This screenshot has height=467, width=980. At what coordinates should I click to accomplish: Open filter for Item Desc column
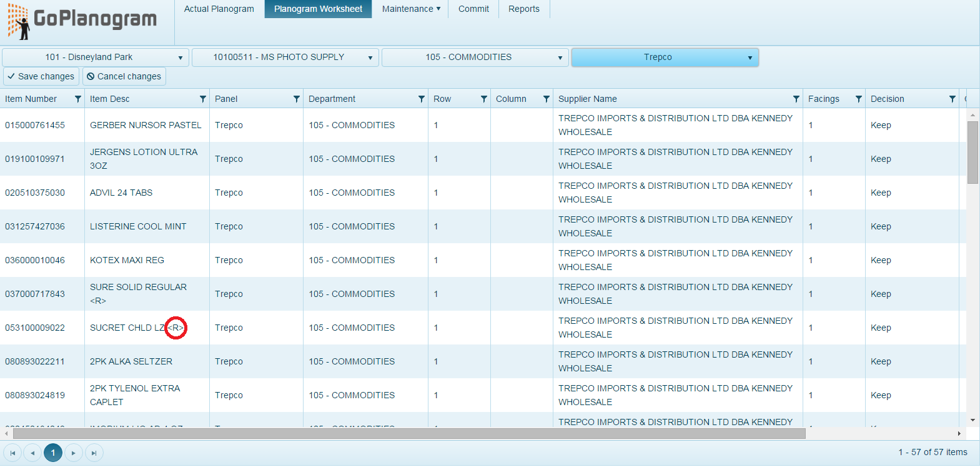tap(202, 99)
